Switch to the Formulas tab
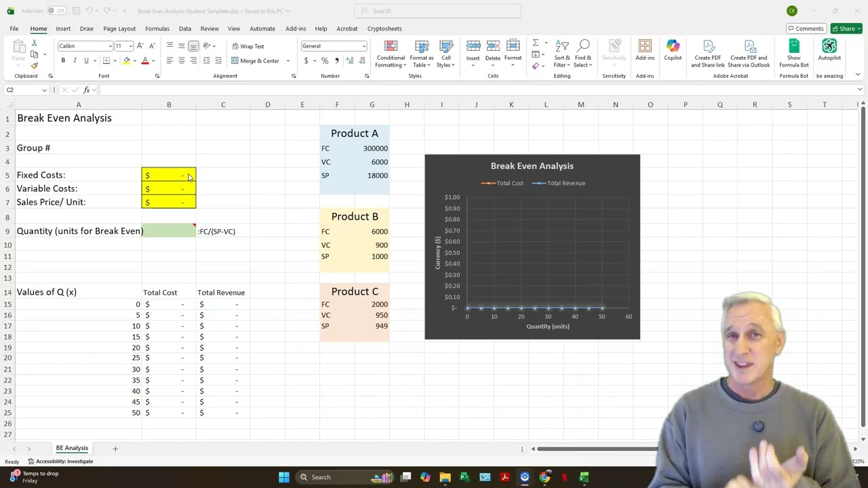868x488 pixels. [x=157, y=28]
